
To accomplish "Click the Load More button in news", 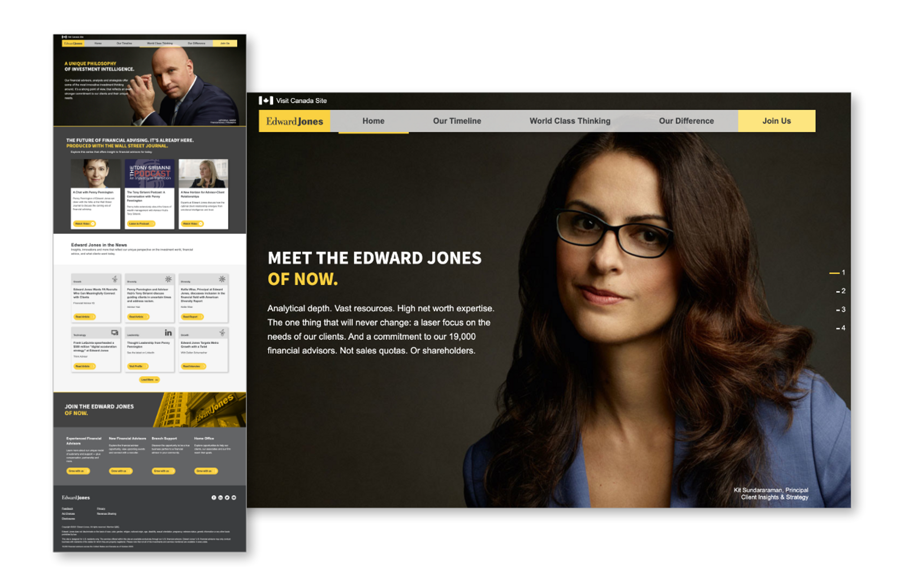I will pyautogui.click(x=149, y=378).
